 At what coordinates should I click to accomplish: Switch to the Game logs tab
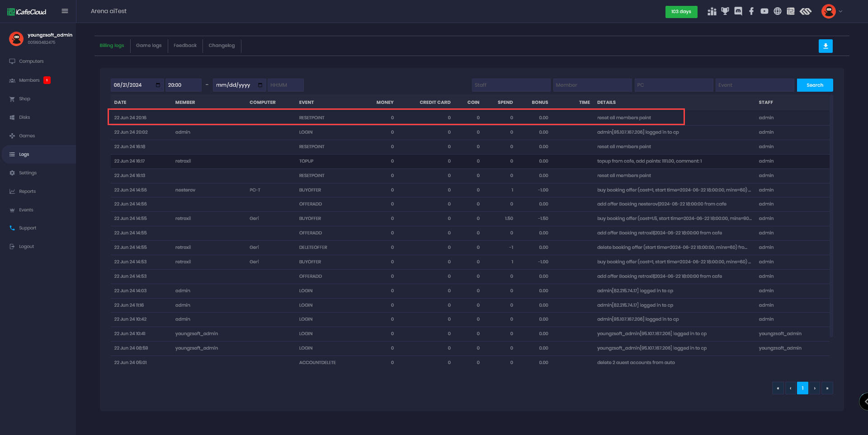tap(149, 46)
